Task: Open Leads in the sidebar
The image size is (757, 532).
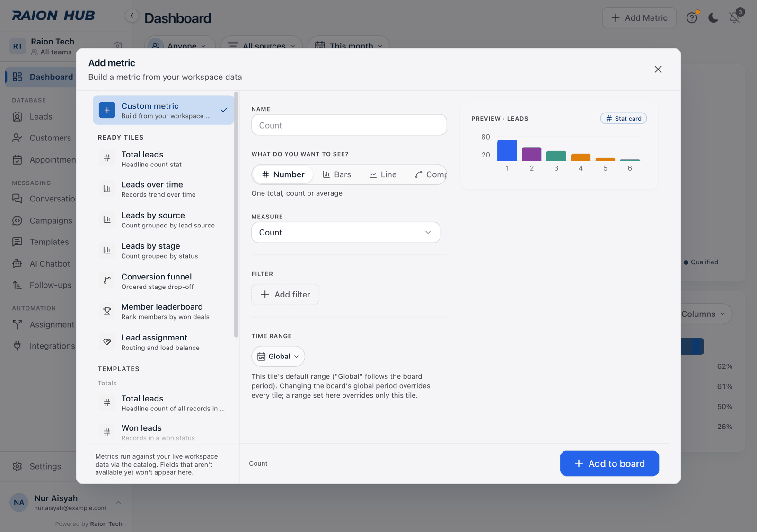Action: pos(41,117)
